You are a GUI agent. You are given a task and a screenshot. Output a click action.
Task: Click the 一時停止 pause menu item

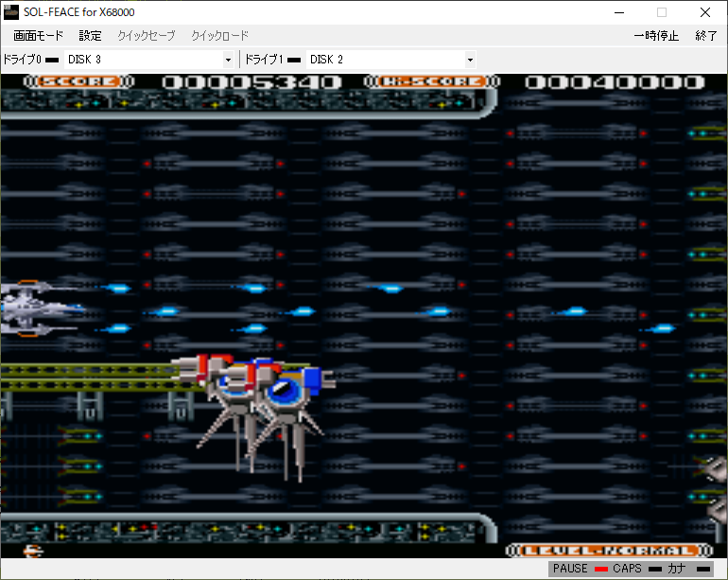[656, 36]
